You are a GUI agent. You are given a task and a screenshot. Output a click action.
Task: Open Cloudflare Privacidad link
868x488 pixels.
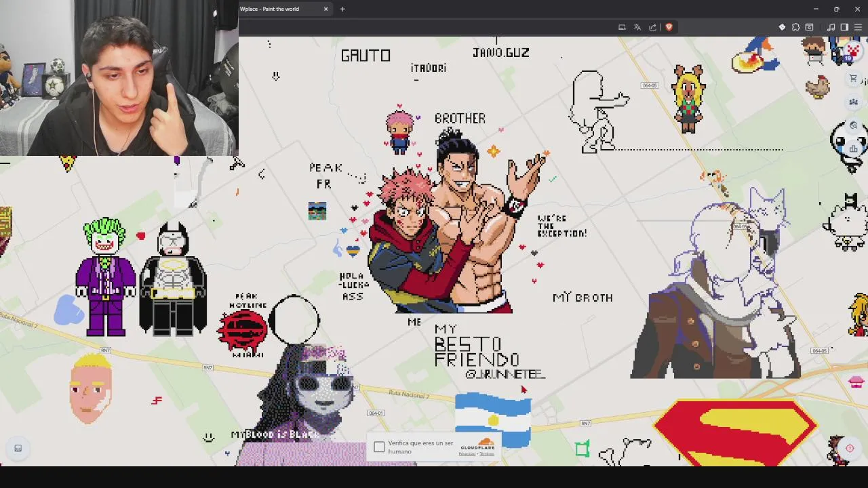[x=467, y=453]
